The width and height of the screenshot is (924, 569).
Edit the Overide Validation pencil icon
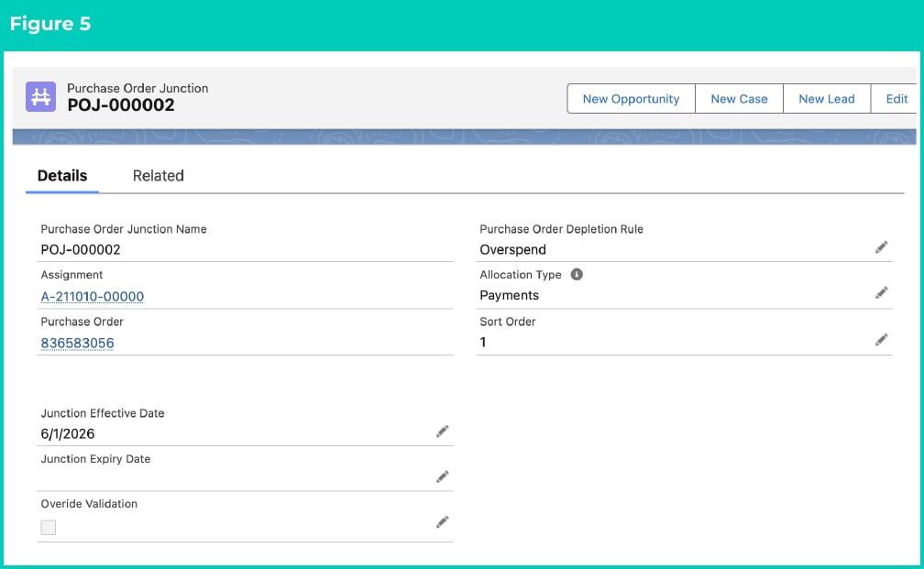click(x=442, y=522)
